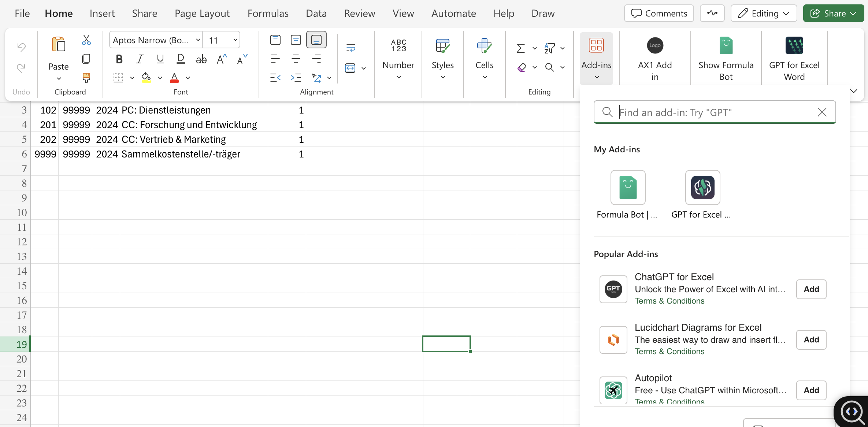Image resolution: width=868 pixels, height=427 pixels.
Task: Expand the font size dropdown
Action: 235,40
